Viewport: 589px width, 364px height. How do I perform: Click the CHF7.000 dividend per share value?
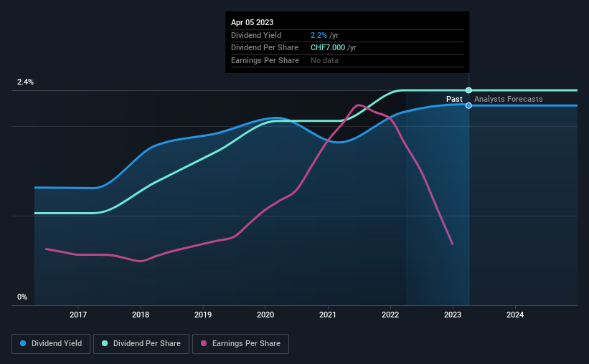(x=328, y=48)
